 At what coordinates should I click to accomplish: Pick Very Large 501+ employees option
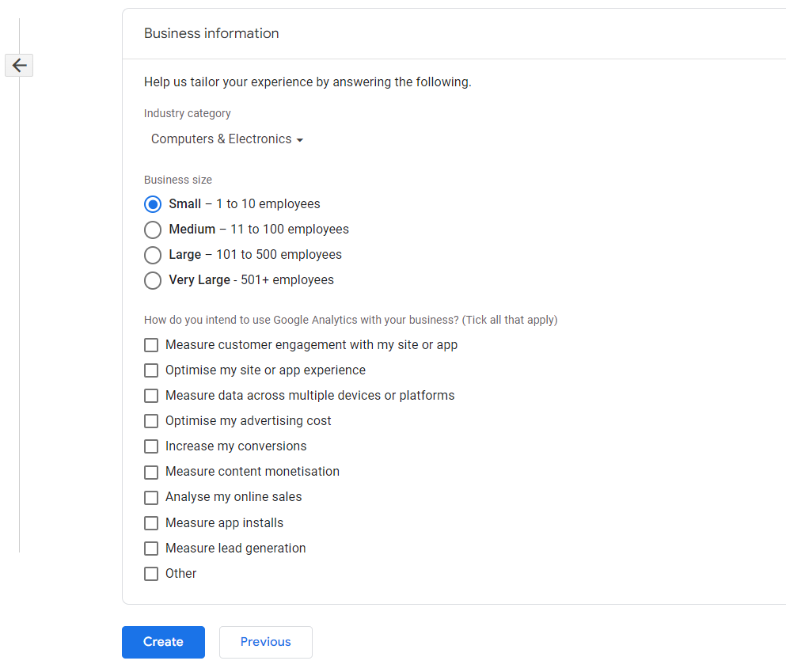point(153,280)
